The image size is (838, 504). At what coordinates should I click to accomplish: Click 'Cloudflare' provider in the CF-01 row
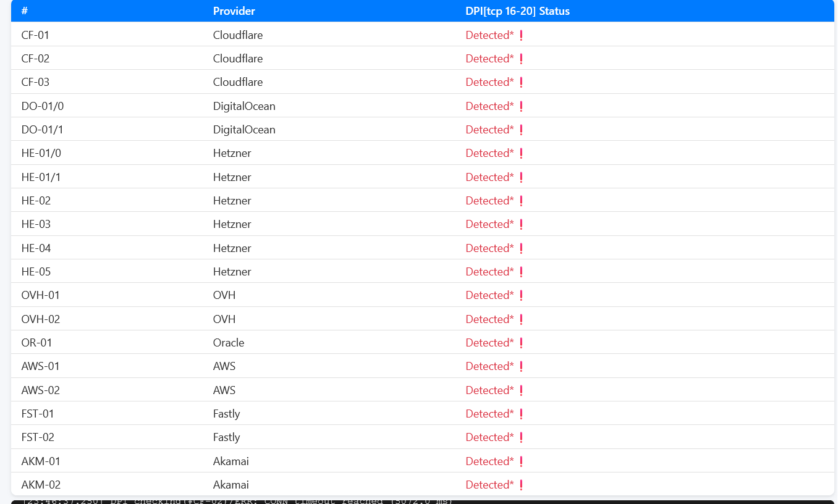238,35
